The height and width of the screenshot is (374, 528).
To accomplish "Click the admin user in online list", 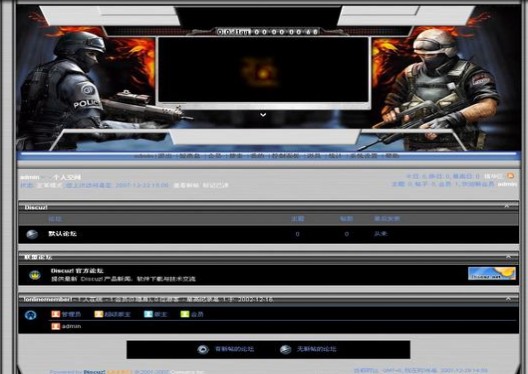I will pos(71,326).
